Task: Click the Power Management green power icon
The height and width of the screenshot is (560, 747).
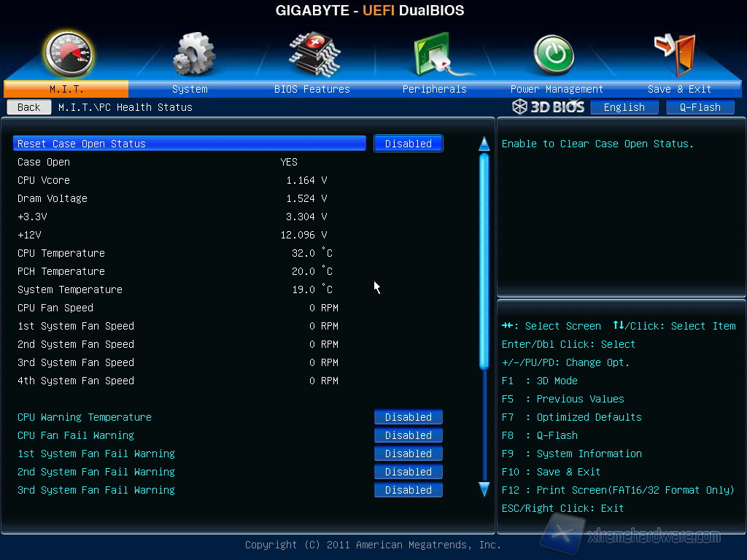Action: (x=554, y=55)
